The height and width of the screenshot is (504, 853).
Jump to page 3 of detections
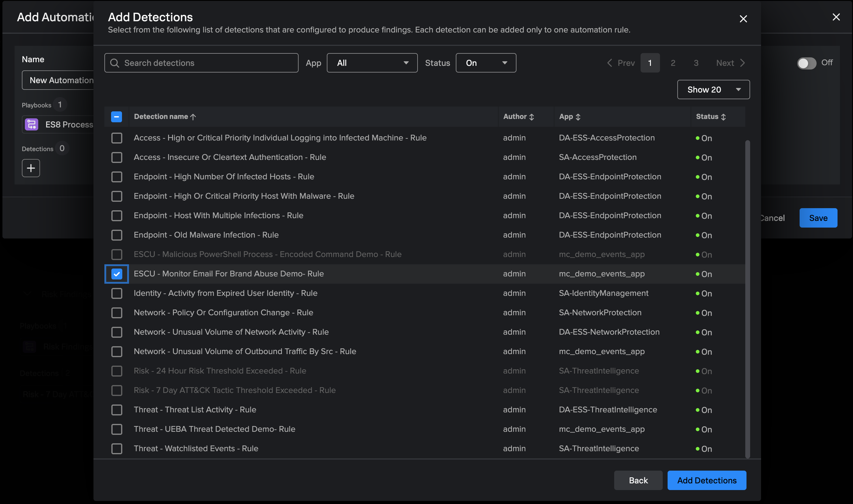pyautogui.click(x=696, y=63)
